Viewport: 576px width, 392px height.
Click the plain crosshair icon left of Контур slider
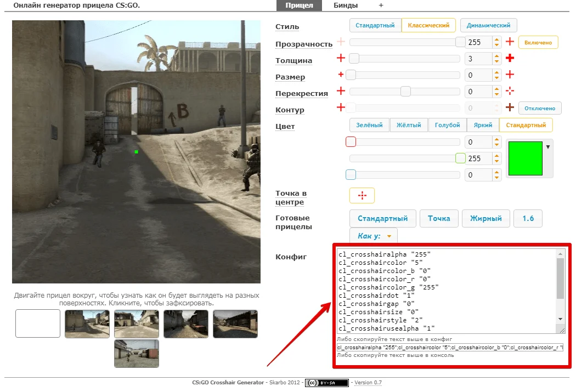[341, 107]
